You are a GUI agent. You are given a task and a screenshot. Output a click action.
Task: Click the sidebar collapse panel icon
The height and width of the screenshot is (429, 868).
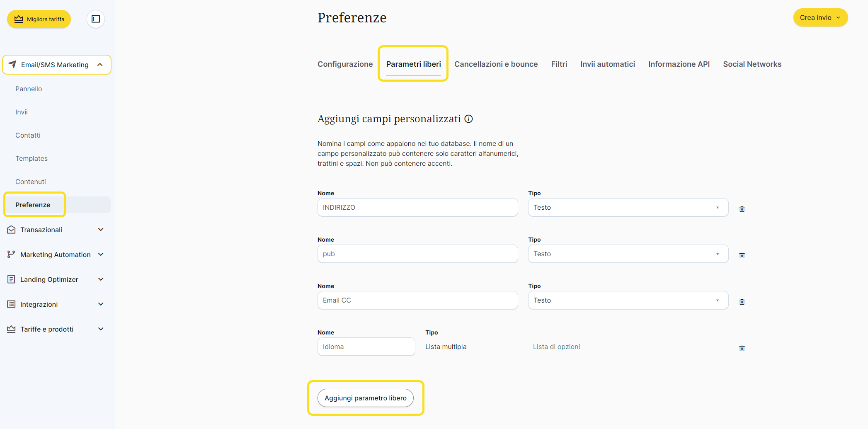click(96, 19)
